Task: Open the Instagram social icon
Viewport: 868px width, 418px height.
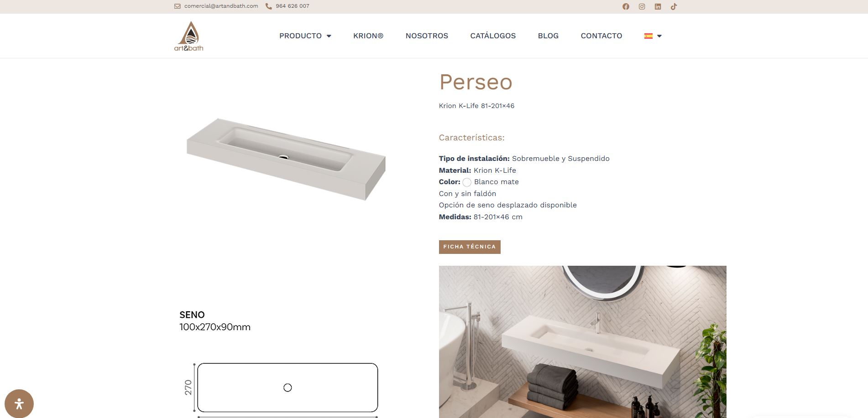Action: pos(642,6)
